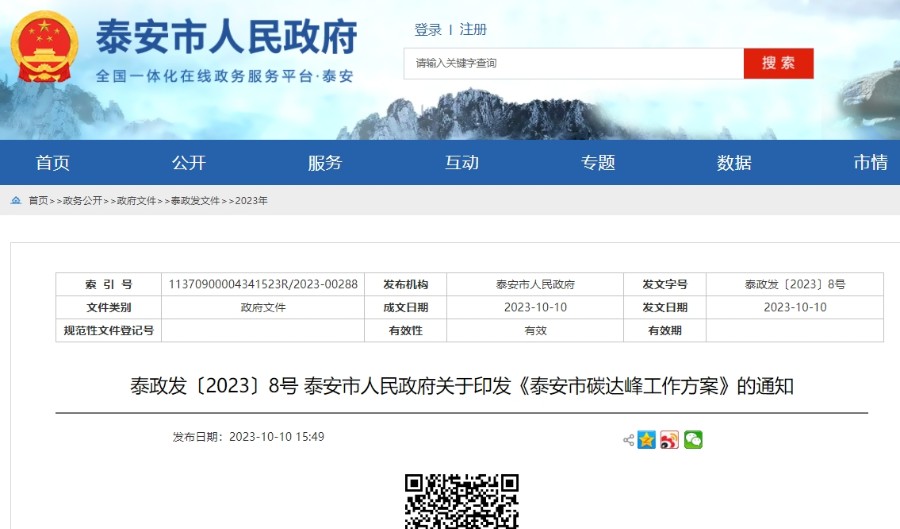This screenshot has width=900, height=529.
Task: Open the 公开 navigation menu
Action: tap(189, 163)
